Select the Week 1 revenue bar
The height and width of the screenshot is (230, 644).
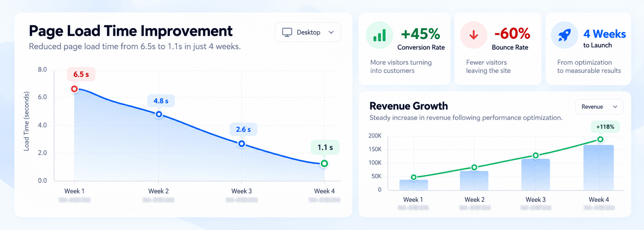[414, 185]
